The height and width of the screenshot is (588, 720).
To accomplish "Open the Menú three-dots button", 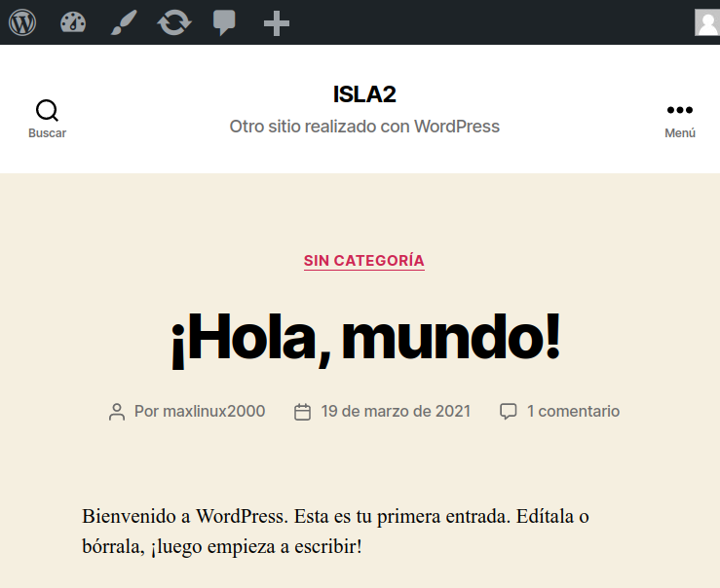I will (x=680, y=121).
